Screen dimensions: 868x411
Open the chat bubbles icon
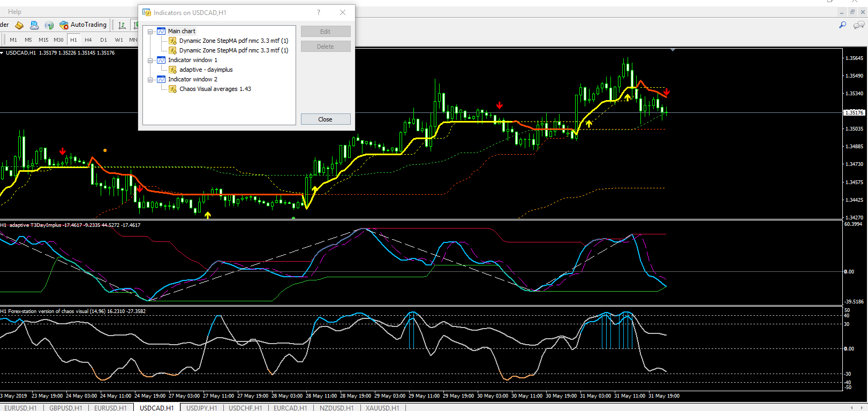[859, 25]
